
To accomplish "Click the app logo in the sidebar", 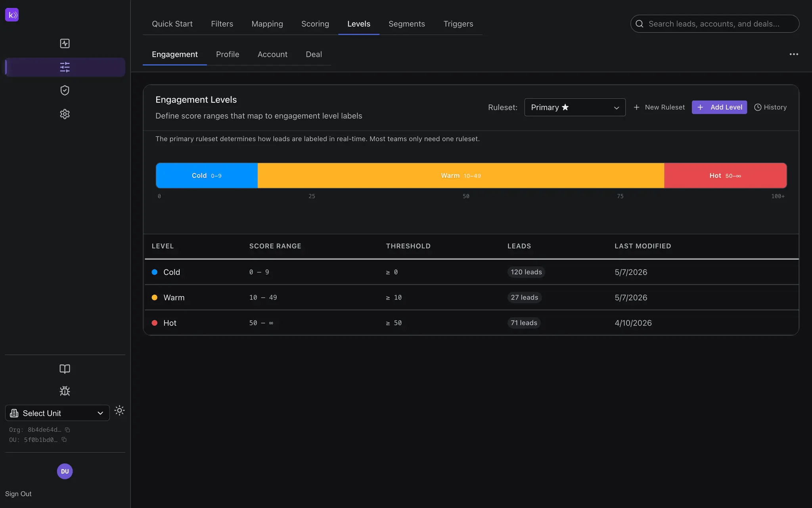I will [12, 15].
